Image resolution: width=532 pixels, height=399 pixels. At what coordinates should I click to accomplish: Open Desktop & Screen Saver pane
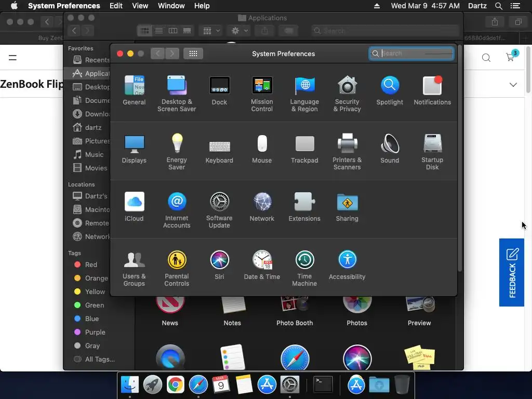tap(177, 94)
